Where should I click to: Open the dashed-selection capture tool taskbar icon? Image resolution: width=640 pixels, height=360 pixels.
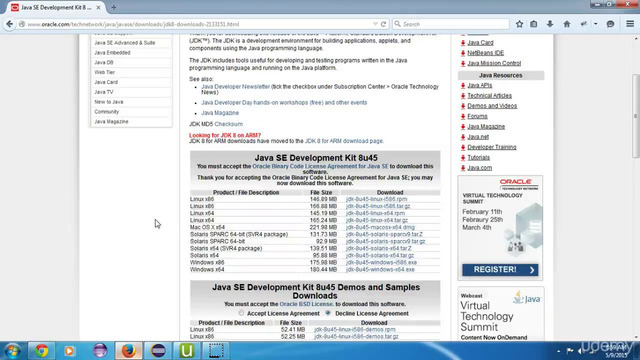(x=216, y=351)
